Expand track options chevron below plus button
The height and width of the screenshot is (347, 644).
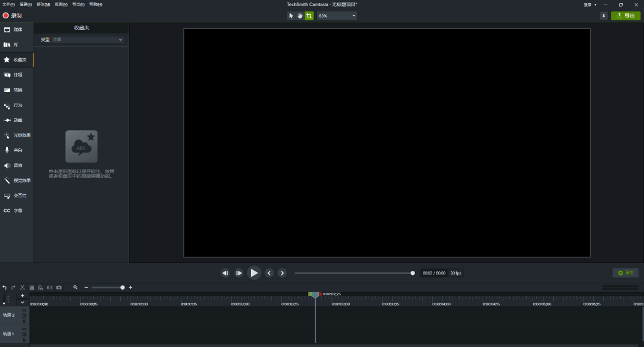(22, 302)
